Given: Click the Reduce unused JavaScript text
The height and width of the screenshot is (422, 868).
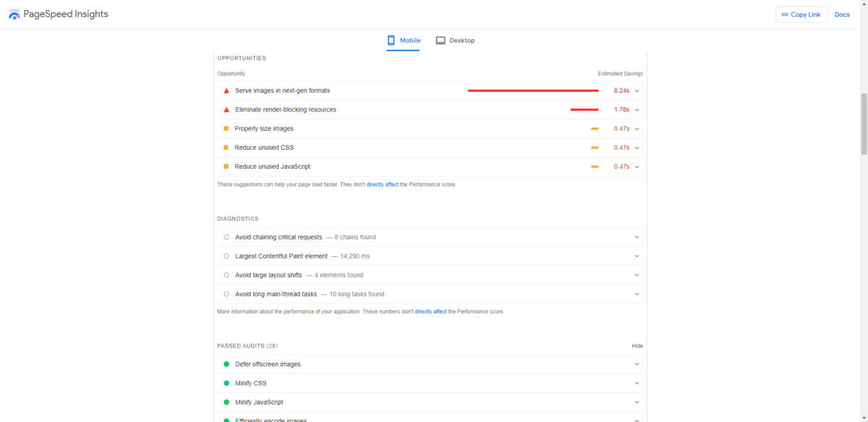Looking at the screenshot, I should tap(273, 166).
